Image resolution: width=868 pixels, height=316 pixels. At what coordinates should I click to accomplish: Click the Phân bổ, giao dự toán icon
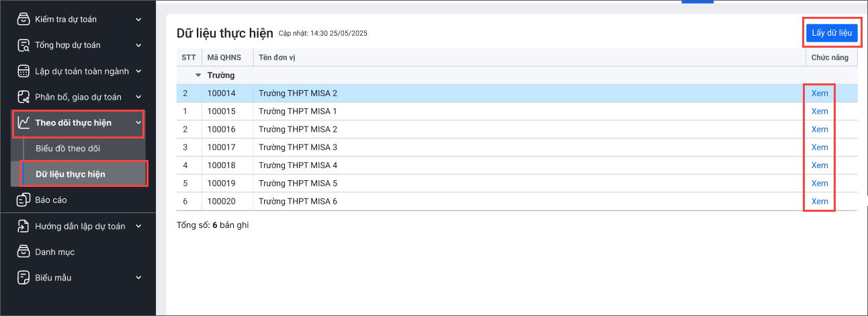[24, 97]
